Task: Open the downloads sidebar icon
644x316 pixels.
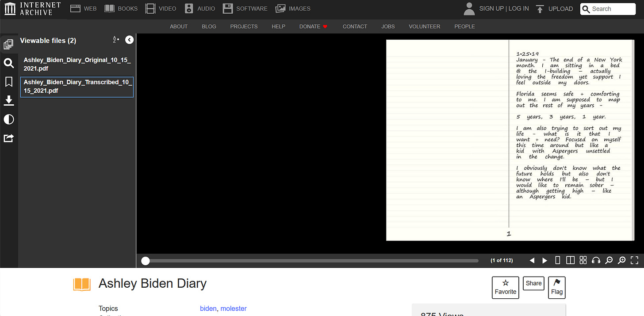Action: [8, 101]
